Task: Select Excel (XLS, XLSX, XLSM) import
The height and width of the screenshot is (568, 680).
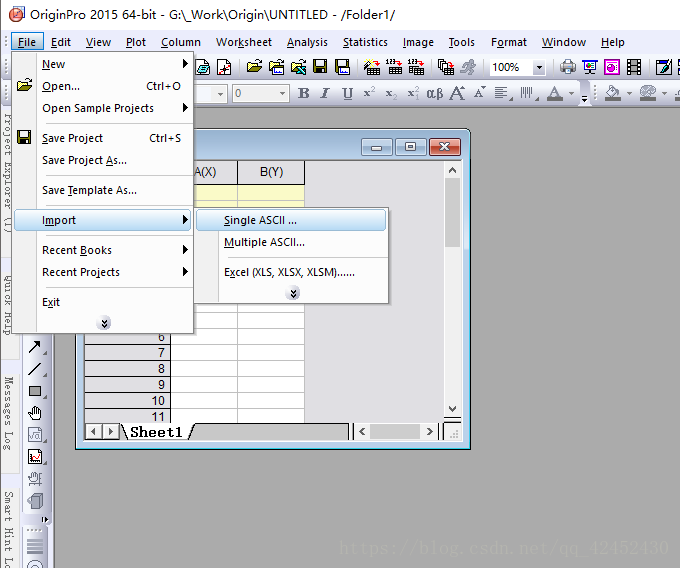Action: pyautogui.click(x=291, y=272)
